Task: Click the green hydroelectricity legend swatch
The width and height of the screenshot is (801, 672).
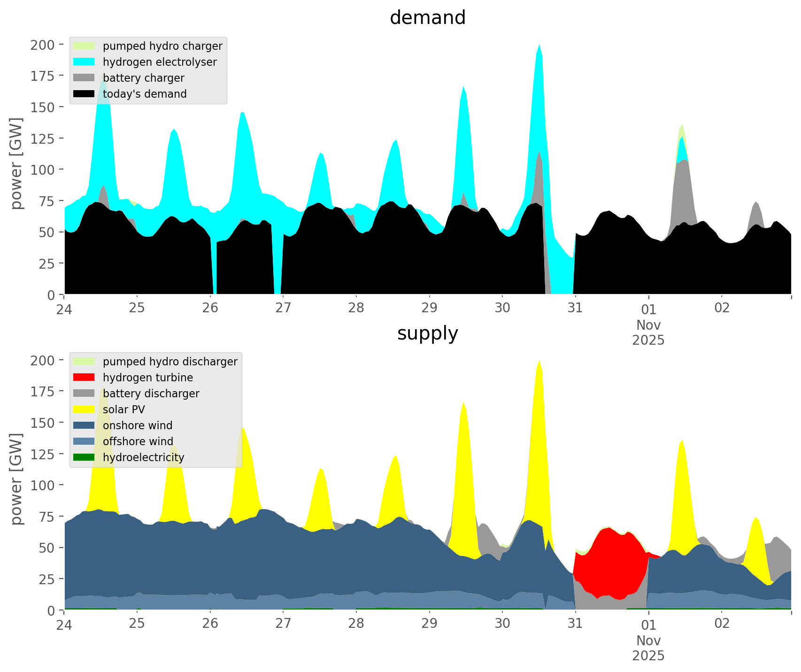Action: click(84, 457)
